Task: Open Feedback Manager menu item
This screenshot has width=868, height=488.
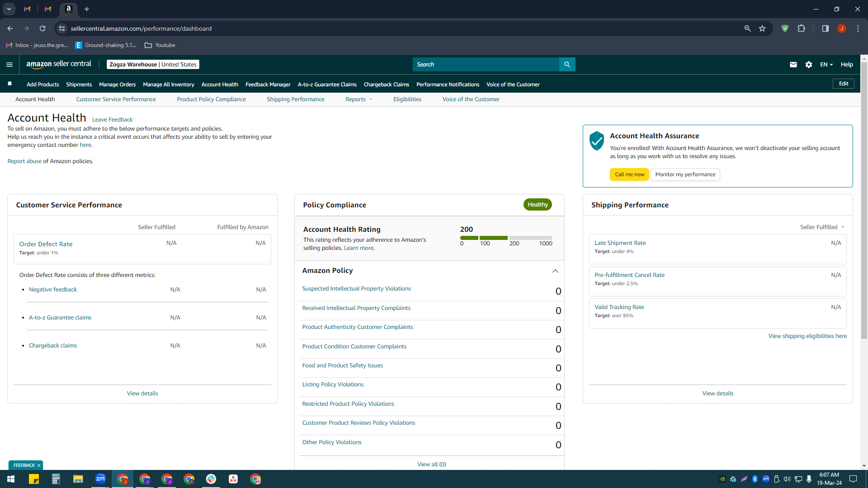Action: [268, 84]
